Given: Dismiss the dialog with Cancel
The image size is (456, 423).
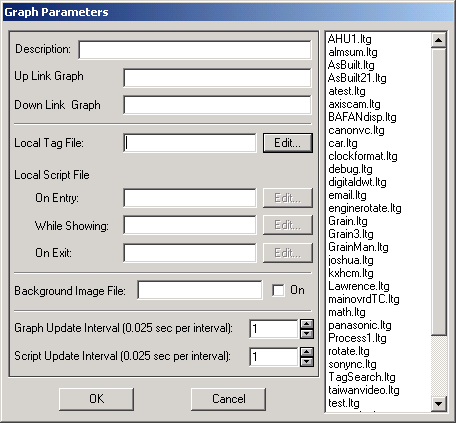Looking at the screenshot, I should point(228,399).
